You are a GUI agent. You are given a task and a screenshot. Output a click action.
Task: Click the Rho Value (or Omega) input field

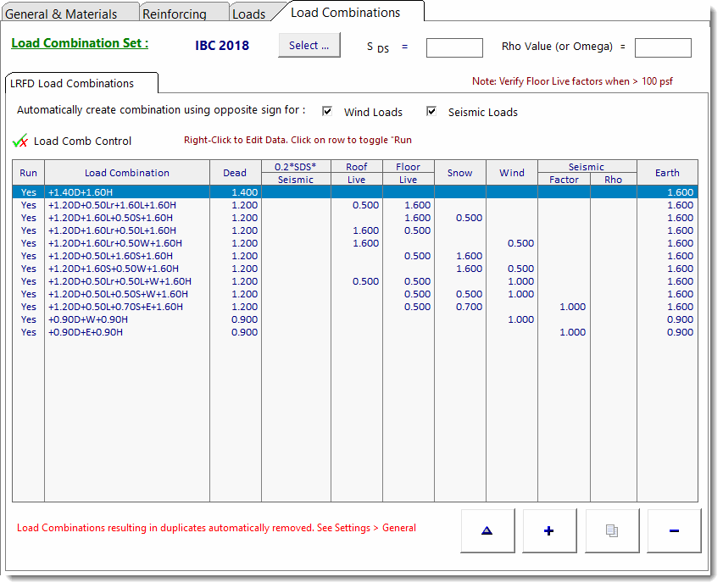pyautogui.click(x=662, y=47)
